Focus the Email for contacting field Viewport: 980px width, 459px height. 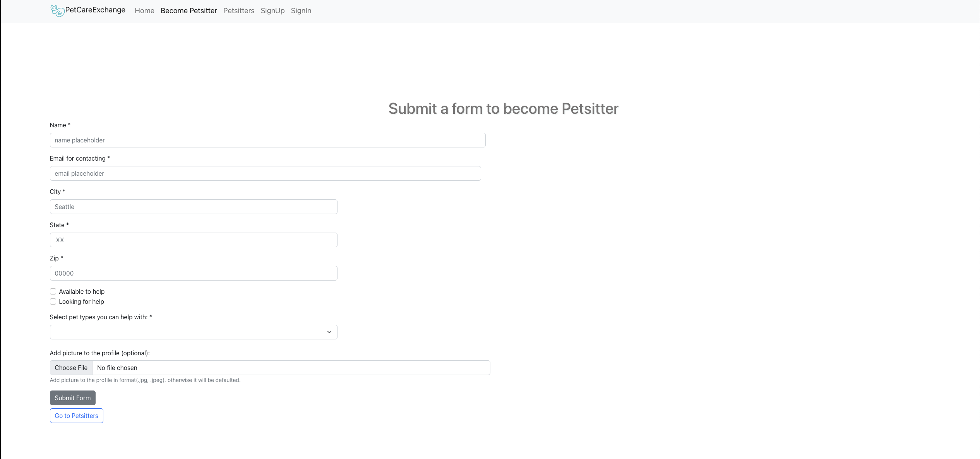tap(265, 173)
